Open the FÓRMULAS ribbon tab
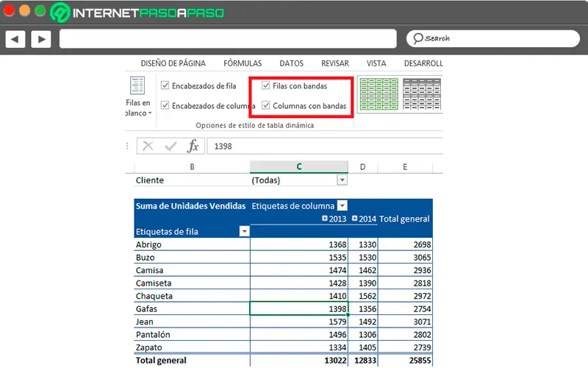 click(243, 63)
